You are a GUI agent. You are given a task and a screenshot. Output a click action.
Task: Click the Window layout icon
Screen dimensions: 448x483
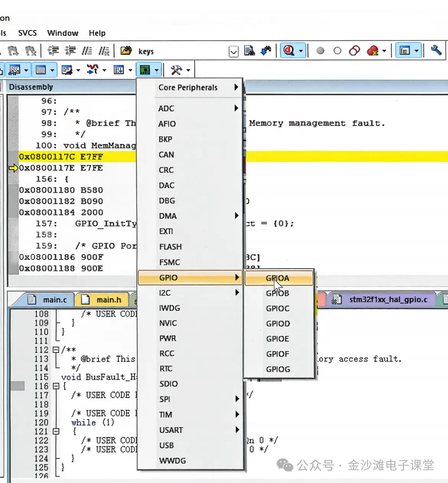(x=404, y=51)
